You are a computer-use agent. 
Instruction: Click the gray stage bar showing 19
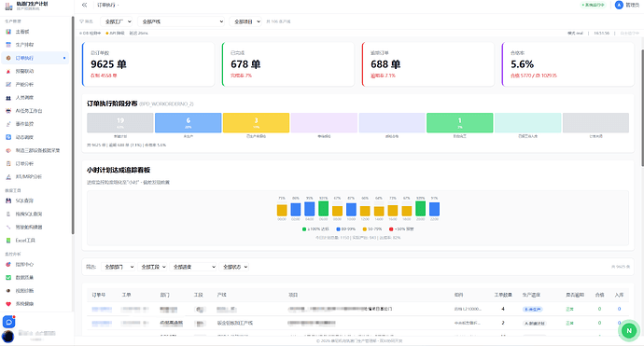[120, 123]
